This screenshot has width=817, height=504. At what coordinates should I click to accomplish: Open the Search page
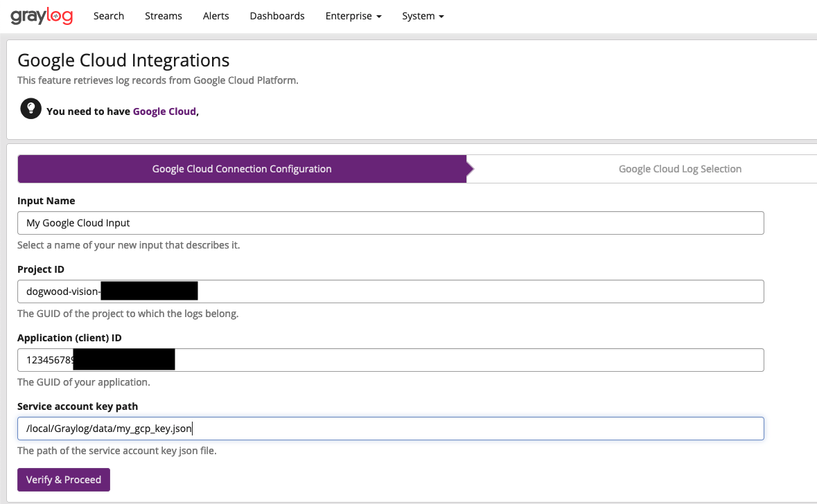pos(108,15)
